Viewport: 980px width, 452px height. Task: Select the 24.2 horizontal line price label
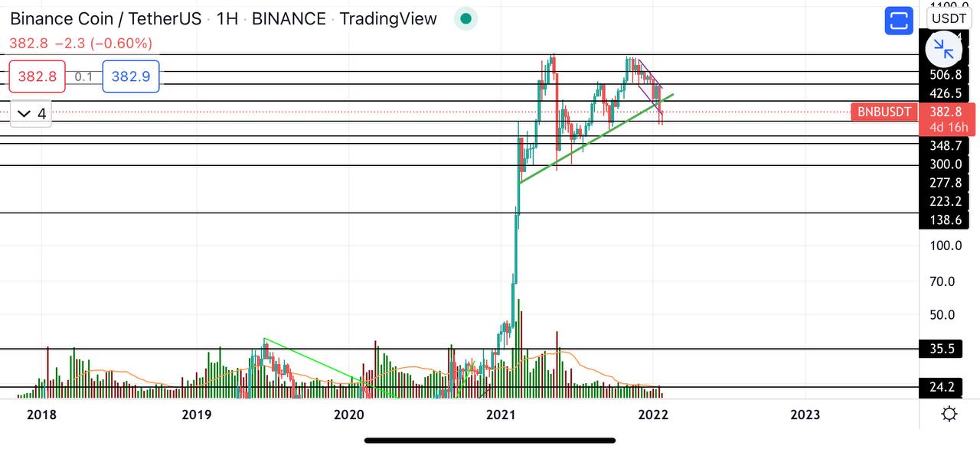point(942,387)
